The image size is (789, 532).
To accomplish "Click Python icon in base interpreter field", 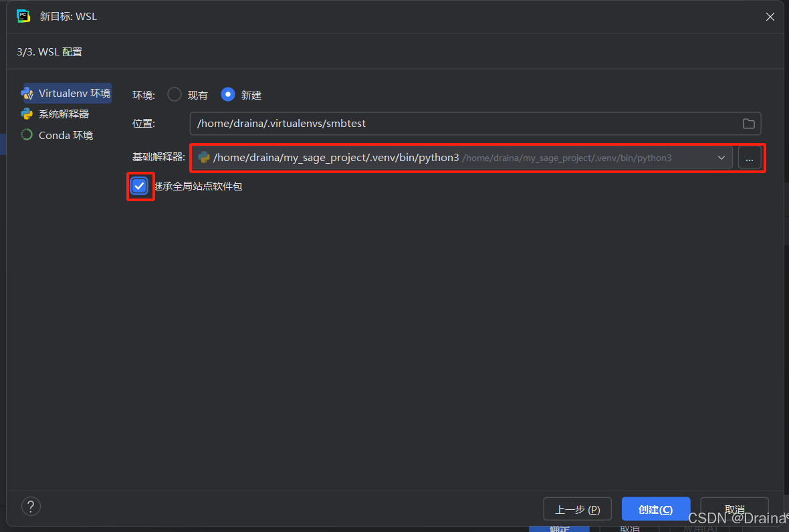I will 204,158.
